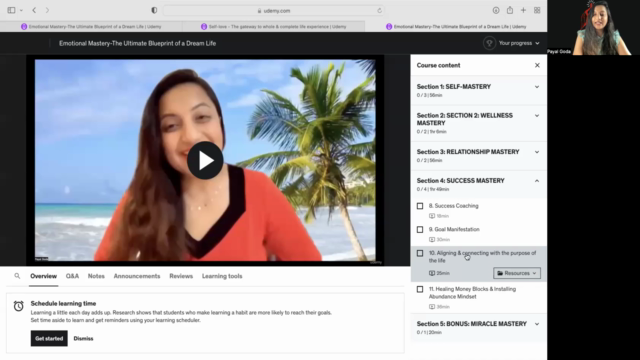
Task: Collapse Section 4: SUCCESS MASTERY
Action: [x=537, y=181]
